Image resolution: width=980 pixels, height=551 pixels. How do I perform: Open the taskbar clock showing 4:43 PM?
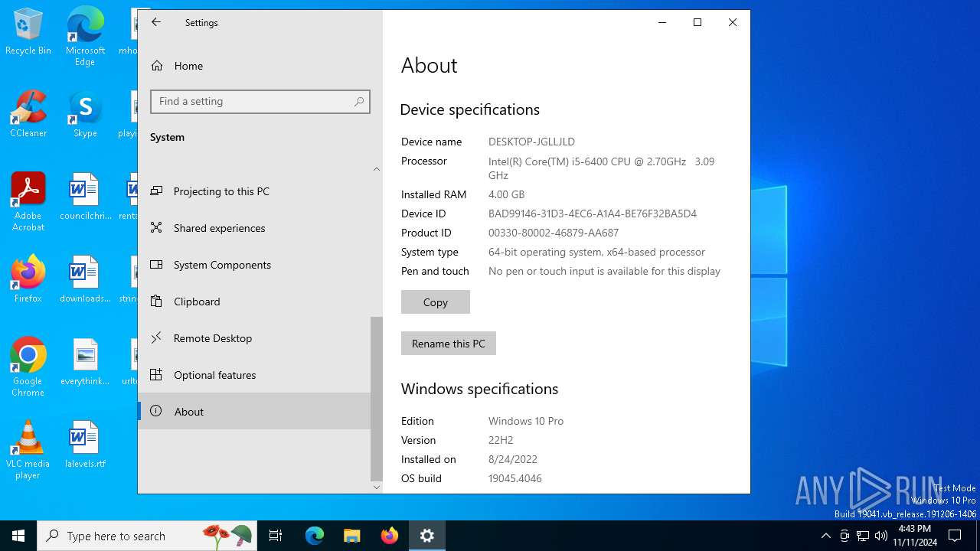915,536
